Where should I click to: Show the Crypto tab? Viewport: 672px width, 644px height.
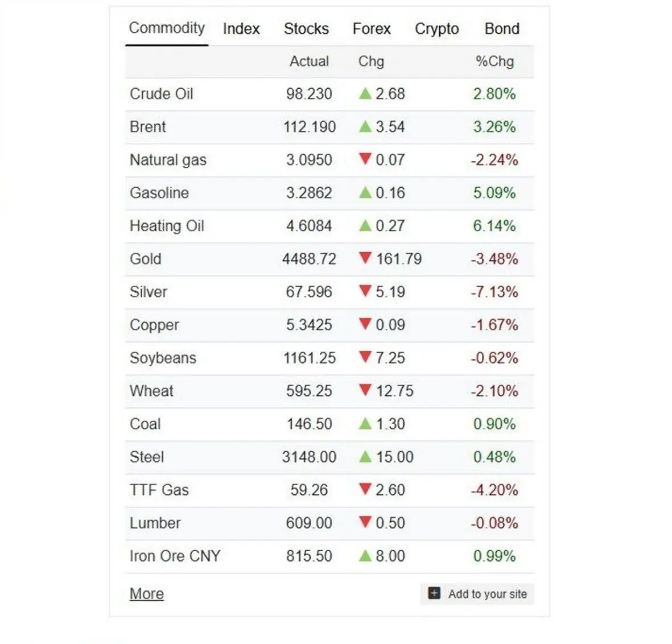436,28
